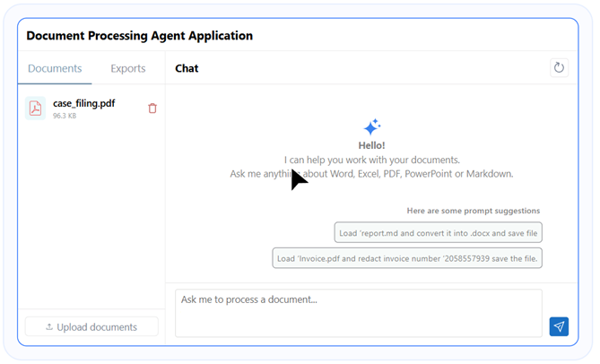The image size is (600, 364).
Task: Choose the report.md convert to .docx suggestion
Action: 439,233
